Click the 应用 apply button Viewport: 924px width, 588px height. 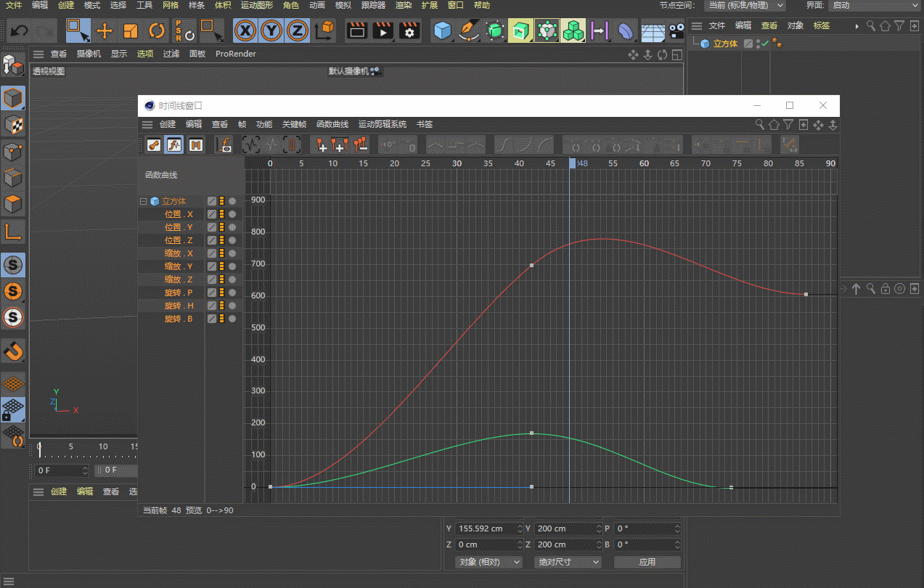(x=647, y=562)
